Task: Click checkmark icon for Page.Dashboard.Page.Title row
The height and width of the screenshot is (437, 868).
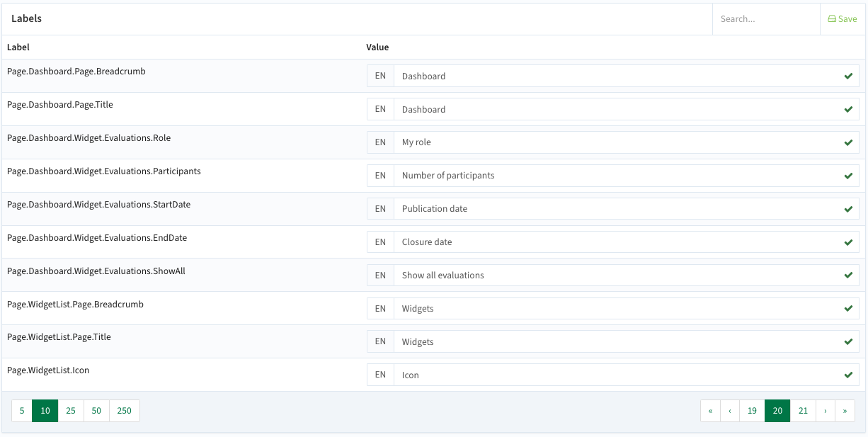Action: coord(848,109)
